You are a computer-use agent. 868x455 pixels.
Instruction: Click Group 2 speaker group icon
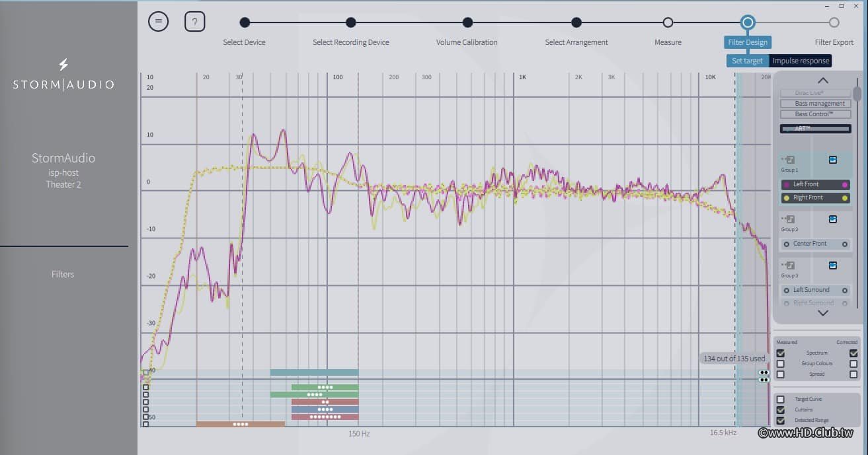point(790,219)
